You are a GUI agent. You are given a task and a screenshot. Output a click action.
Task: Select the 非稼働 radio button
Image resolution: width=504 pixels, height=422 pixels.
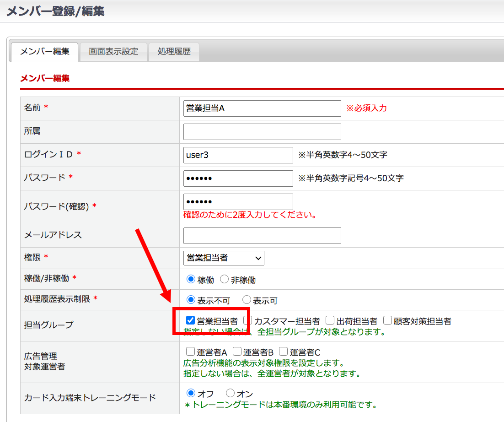coord(225,279)
